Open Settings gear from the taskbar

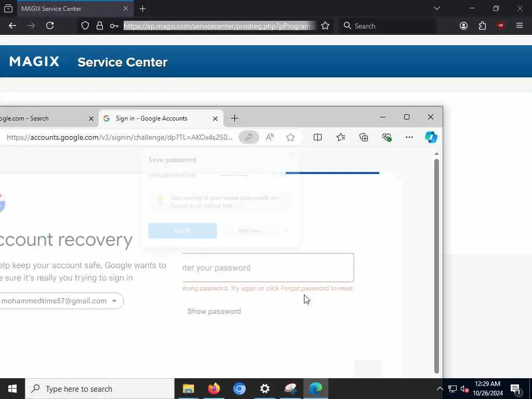point(264,389)
